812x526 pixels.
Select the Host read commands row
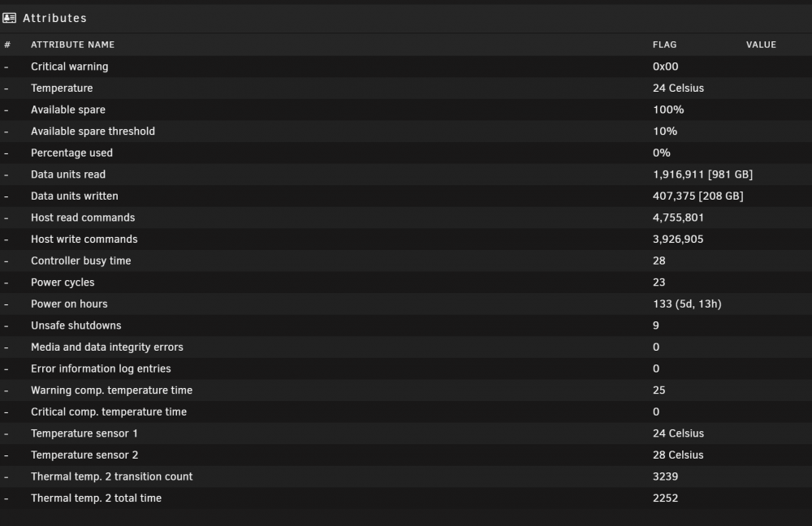[406, 218]
